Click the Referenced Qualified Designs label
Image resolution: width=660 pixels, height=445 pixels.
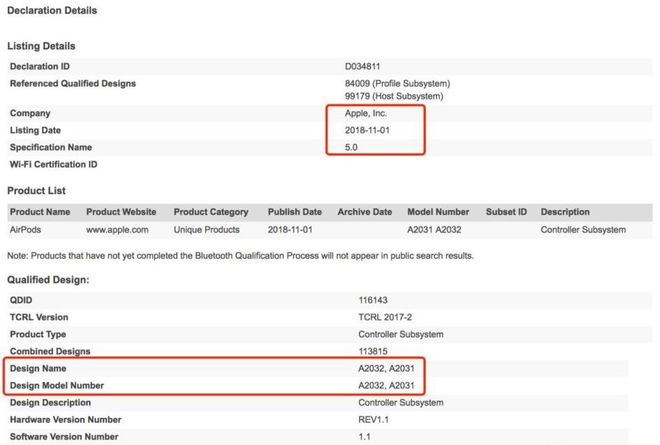click(73, 83)
